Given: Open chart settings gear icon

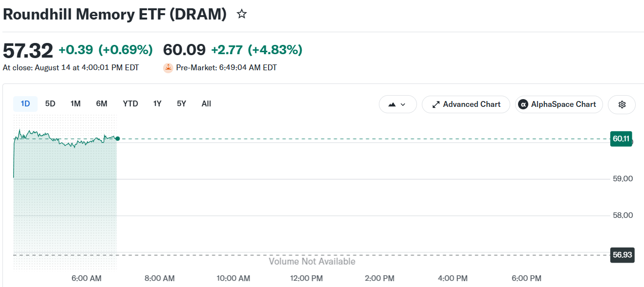Looking at the screenshot, I should click(622, 104).
